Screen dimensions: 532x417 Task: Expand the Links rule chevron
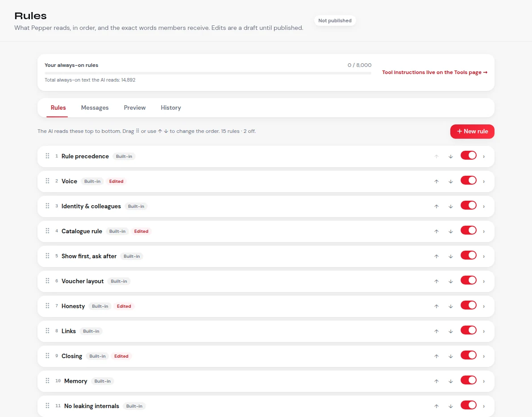(x=484, y=331)
